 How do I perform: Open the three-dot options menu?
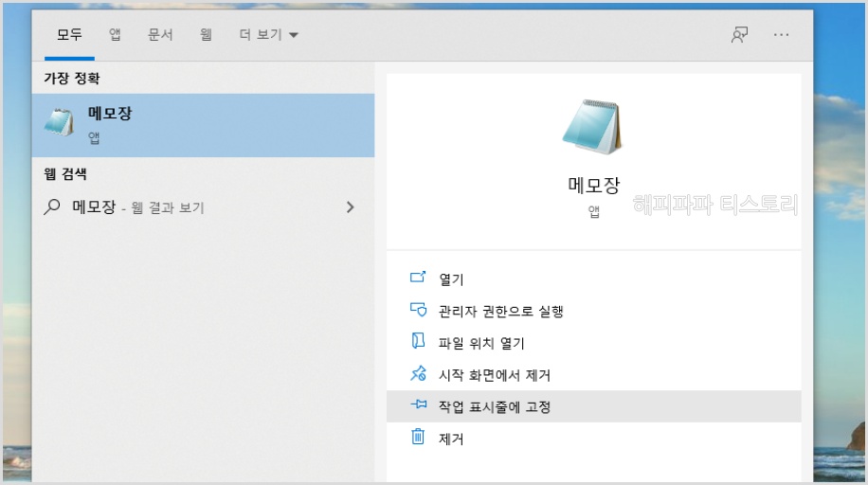[781, 35]
